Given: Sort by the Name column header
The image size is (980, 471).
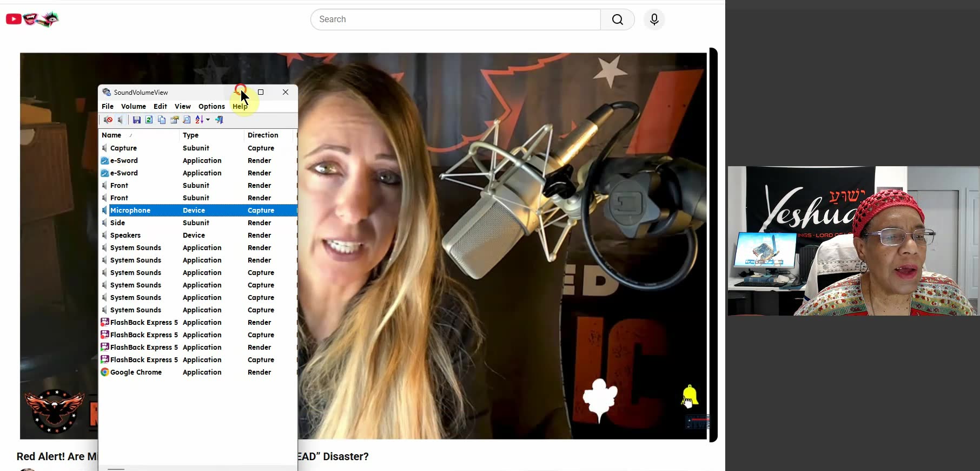Looking at the screenshot, I should (140, 135).
